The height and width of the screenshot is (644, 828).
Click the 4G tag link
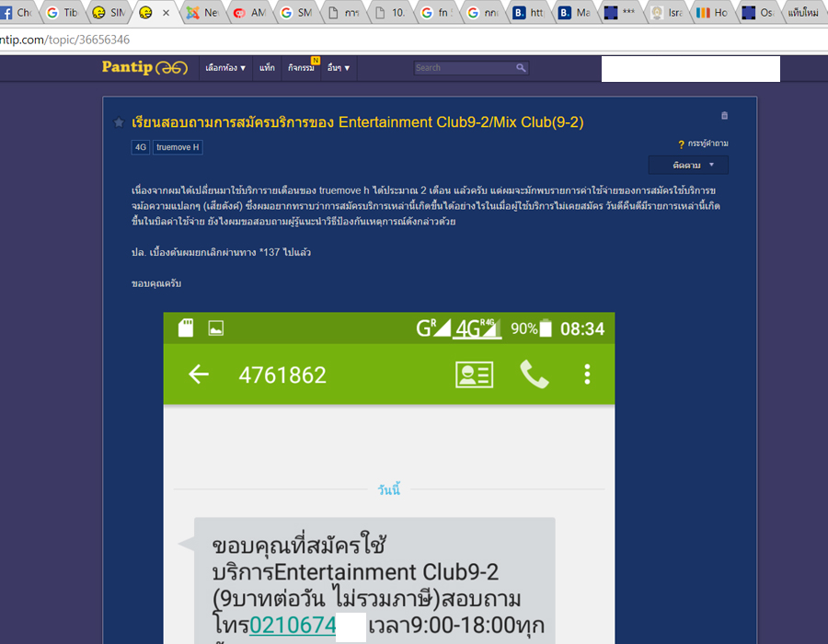click(x=141, y=147)
